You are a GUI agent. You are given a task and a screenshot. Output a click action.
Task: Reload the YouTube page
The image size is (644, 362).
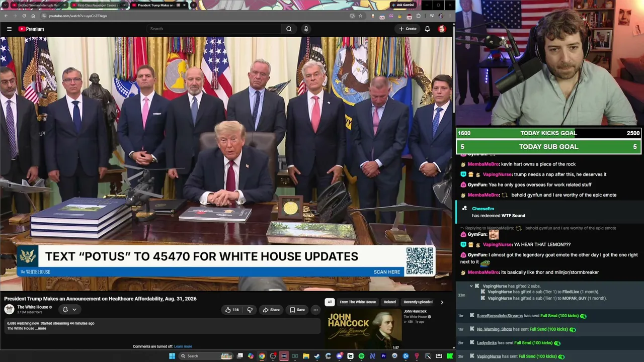click(x=24, y=16)
